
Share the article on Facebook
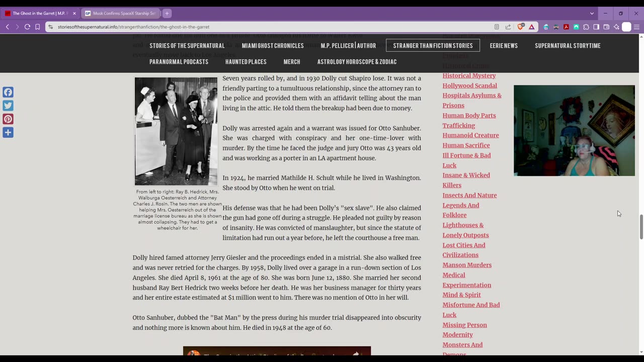pyautogui.click(x=8, y=92)
